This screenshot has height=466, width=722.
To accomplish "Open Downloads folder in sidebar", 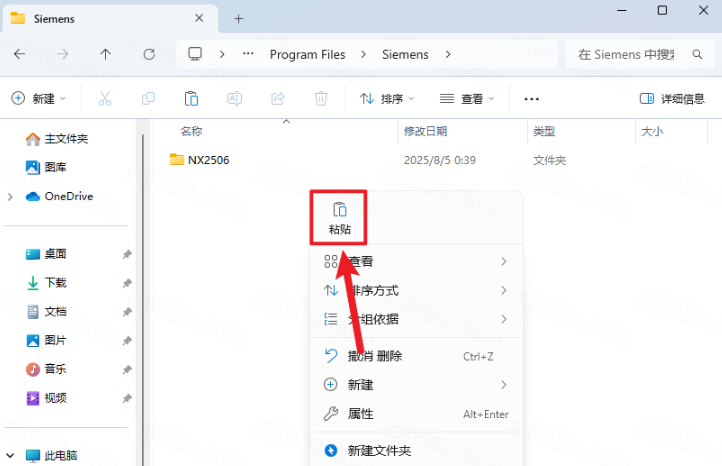I will (x=55, y=283).
